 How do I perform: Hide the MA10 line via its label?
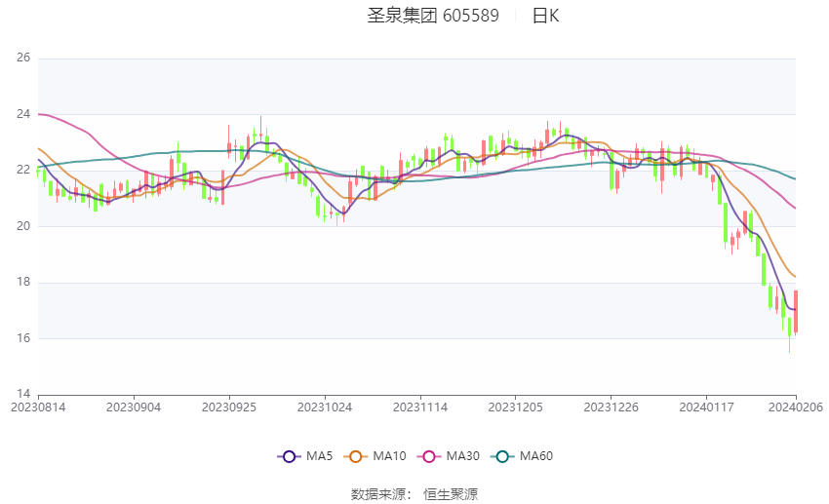[389, 456]
